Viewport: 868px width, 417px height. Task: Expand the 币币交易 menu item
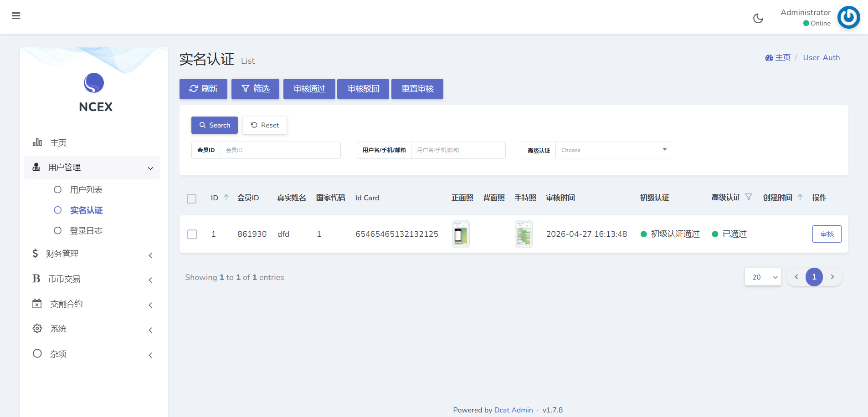[92, 279]
